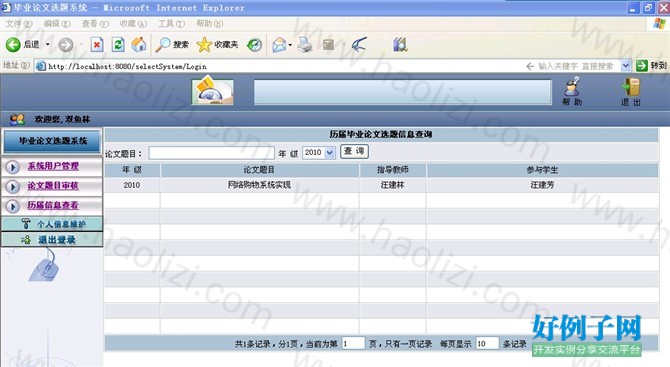Viewport: 670px width, 367px height.
Task: Click the 论文题目 column header
Action: click(259, 170)
